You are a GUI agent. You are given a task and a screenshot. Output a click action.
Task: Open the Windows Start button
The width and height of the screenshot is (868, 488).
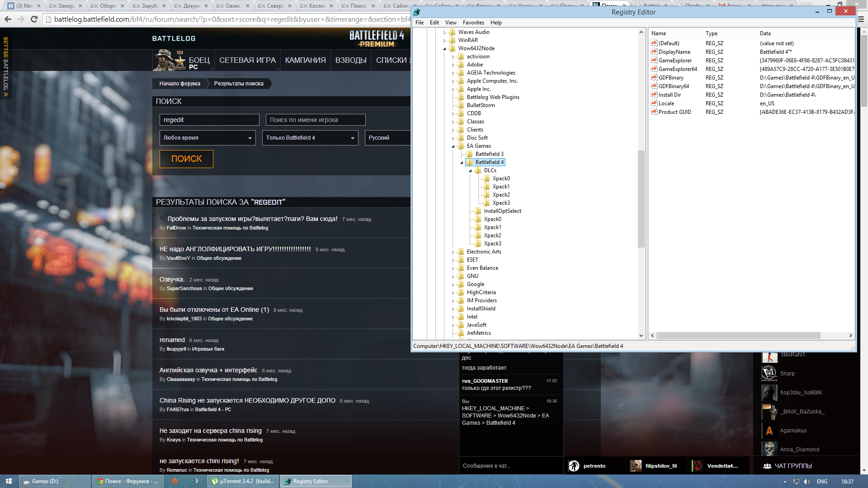pyautogui.click(x=9, y=481)
